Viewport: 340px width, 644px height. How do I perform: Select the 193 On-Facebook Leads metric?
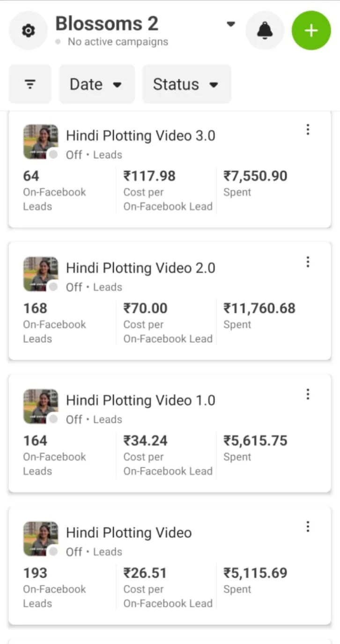36,573
